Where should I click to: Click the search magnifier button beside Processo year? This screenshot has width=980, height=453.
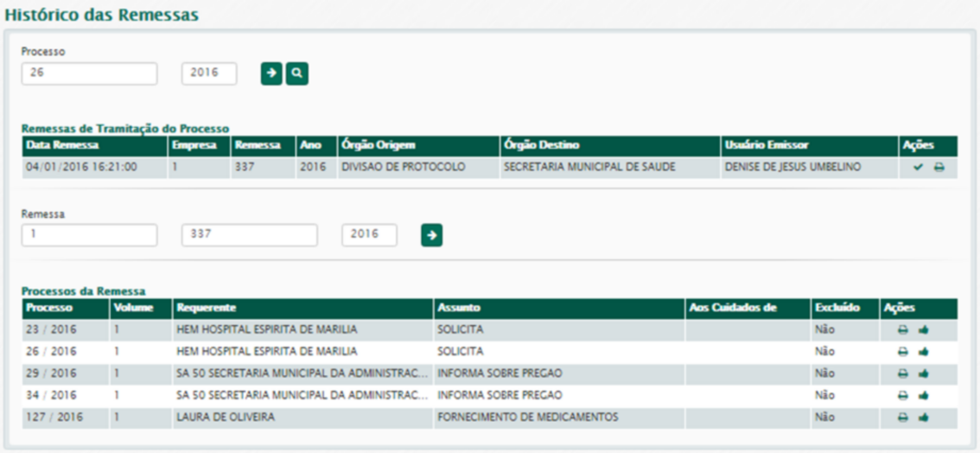(296, 74)
